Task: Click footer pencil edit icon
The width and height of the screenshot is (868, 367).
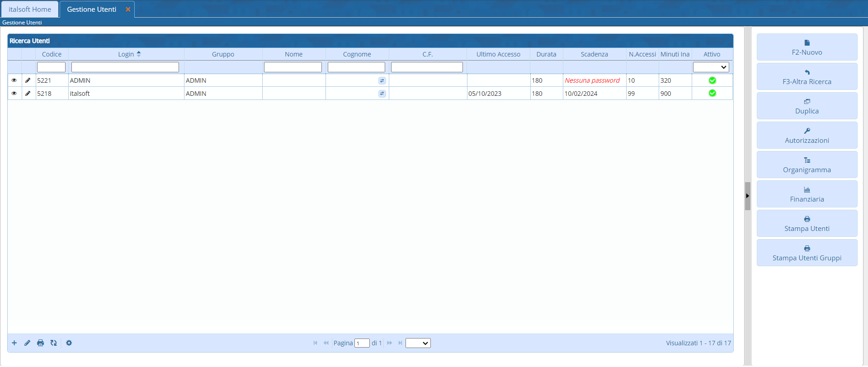Action: click(27, 343)
